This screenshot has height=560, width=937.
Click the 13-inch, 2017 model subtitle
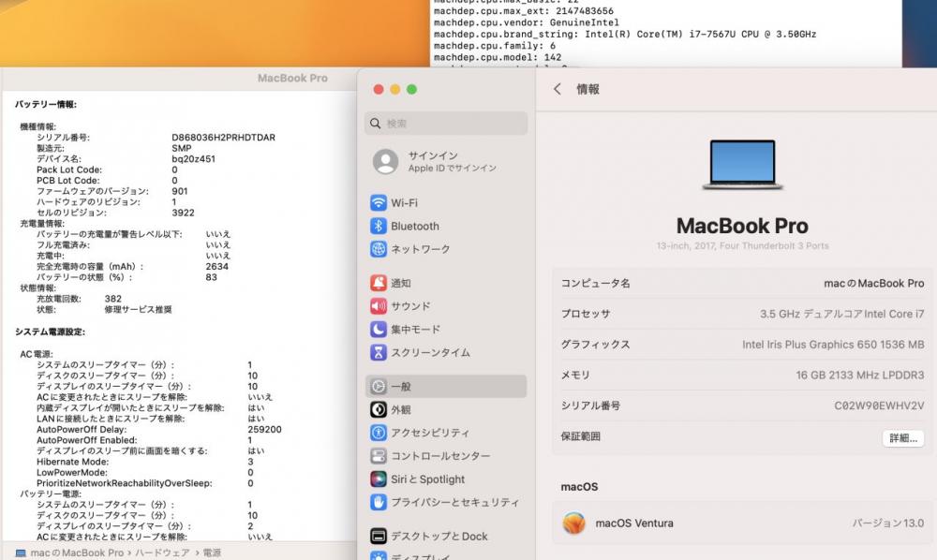[742, 245]
